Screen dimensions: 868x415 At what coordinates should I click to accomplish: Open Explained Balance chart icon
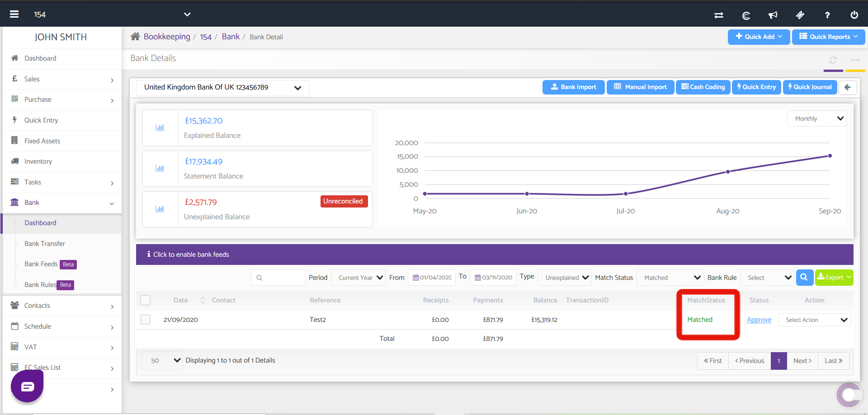160,127
